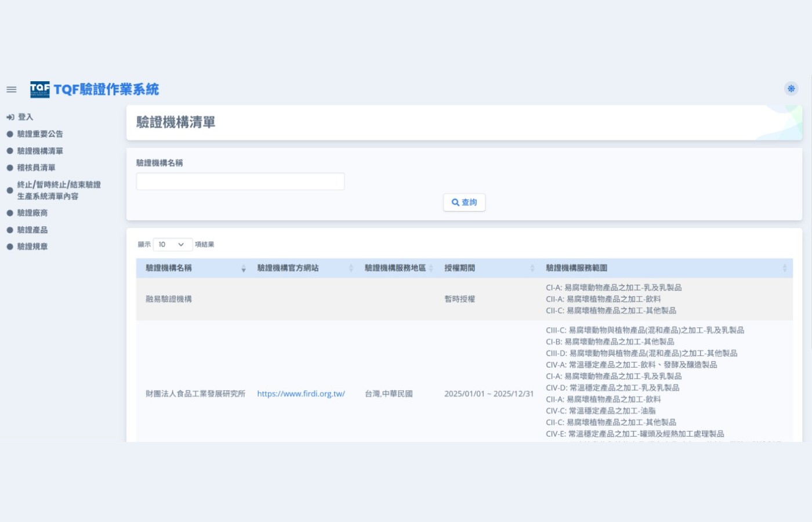The image size is (812, 522).
Task: Click the 查詢 search button
Action: [464, 202]
